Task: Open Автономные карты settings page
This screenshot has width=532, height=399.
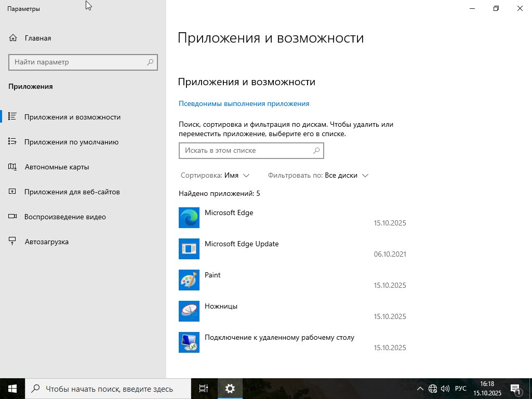Action: click(57, 167)
